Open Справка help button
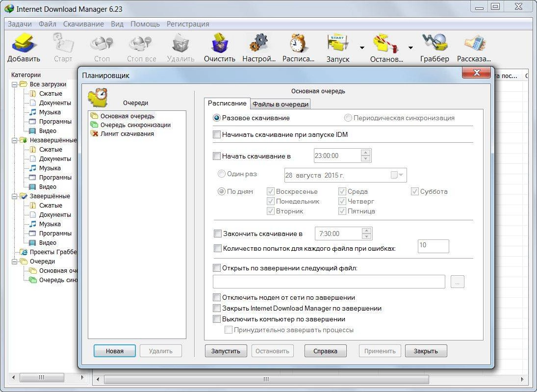This screenshot has height=392, width=537. coord(325,351)
